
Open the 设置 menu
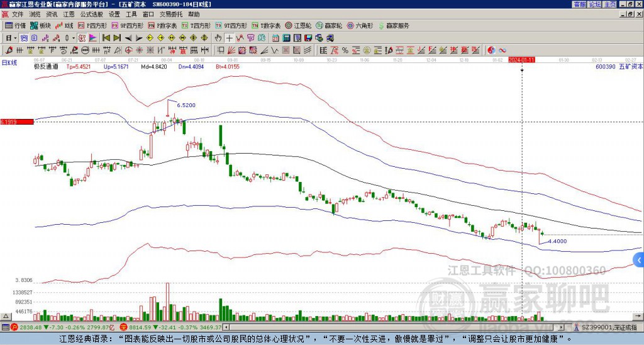[x=114, y=14]
